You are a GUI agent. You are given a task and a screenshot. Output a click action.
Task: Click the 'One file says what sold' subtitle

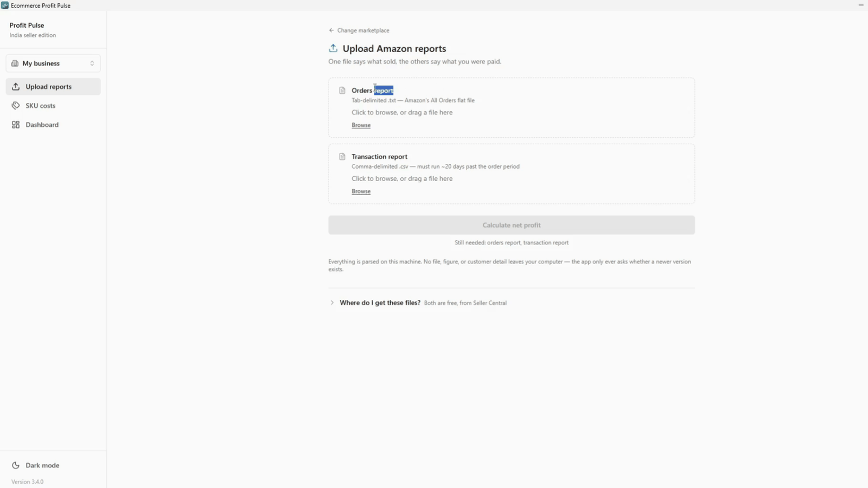(415, 62)
